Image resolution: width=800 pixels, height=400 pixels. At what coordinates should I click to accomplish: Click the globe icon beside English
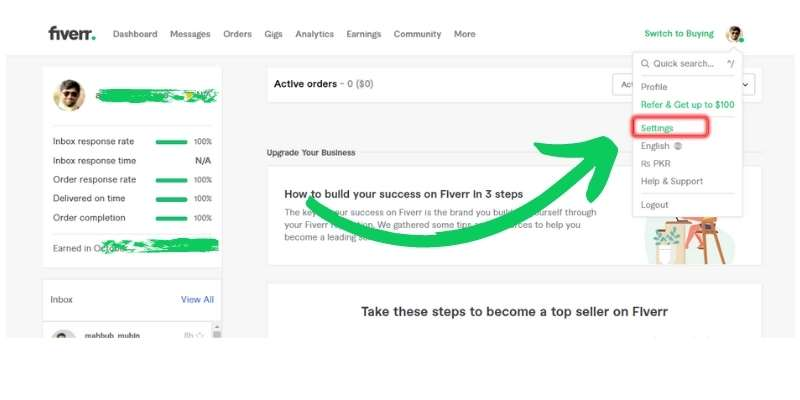678,146
